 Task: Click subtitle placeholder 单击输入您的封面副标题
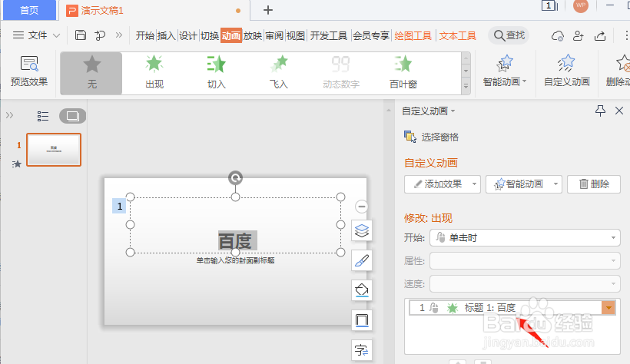point(235,261)
